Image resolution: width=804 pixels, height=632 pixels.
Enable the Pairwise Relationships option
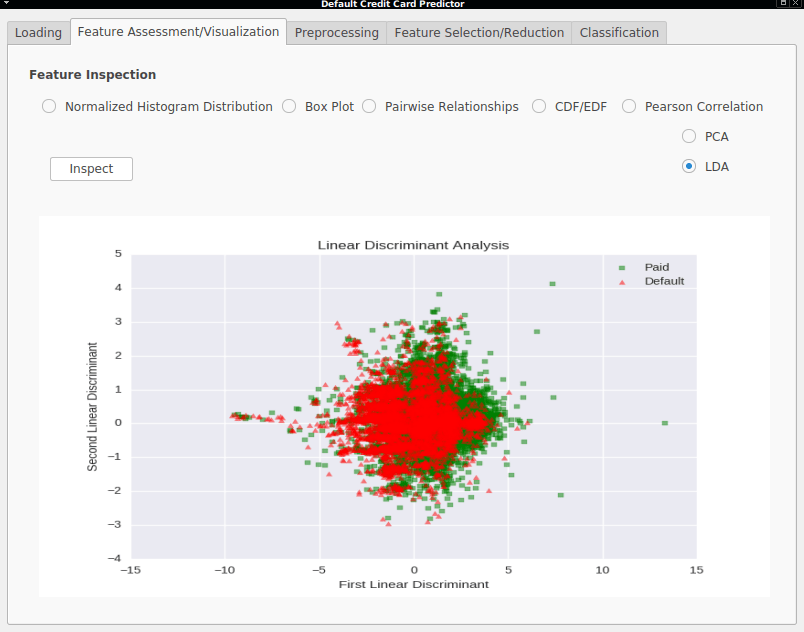click(369, 106)
